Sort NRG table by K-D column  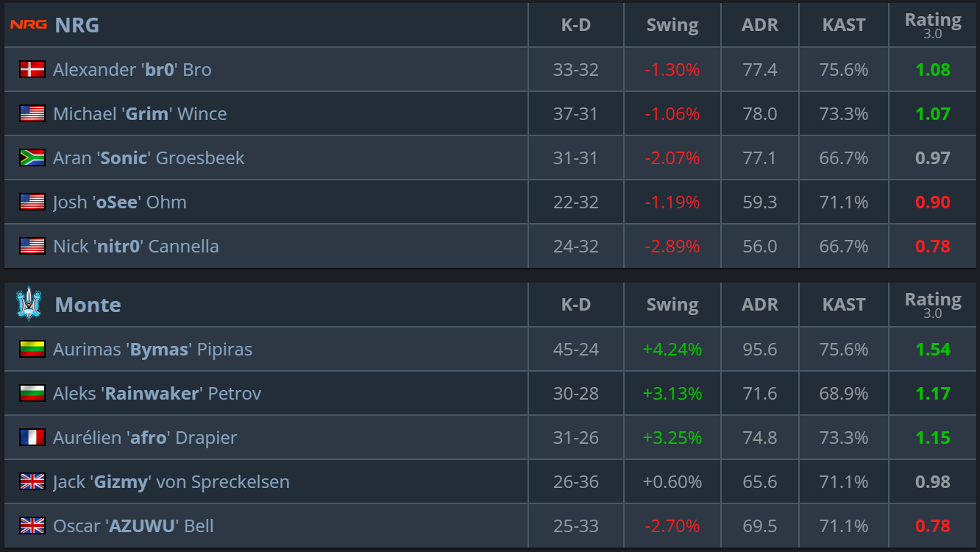[575, 25]
